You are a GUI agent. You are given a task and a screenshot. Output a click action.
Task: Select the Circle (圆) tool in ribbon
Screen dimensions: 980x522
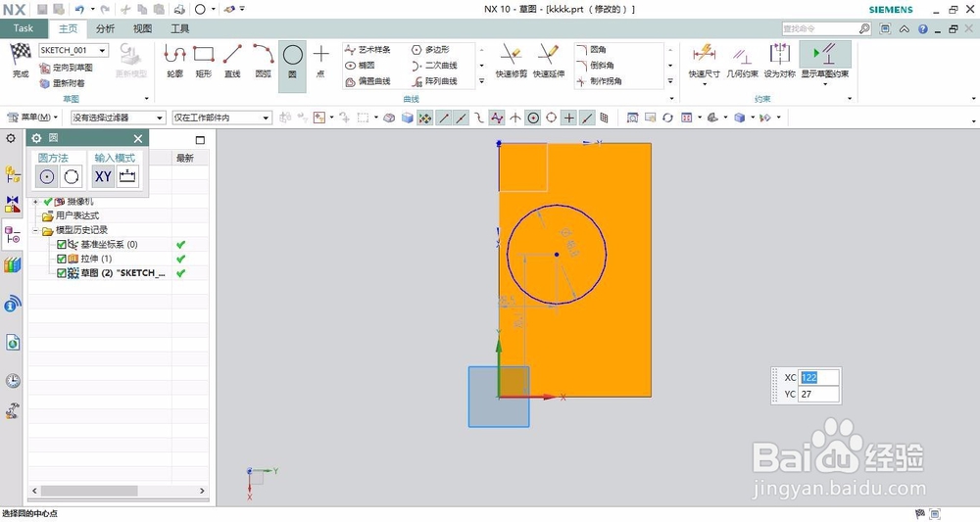[x=292, y=65]
